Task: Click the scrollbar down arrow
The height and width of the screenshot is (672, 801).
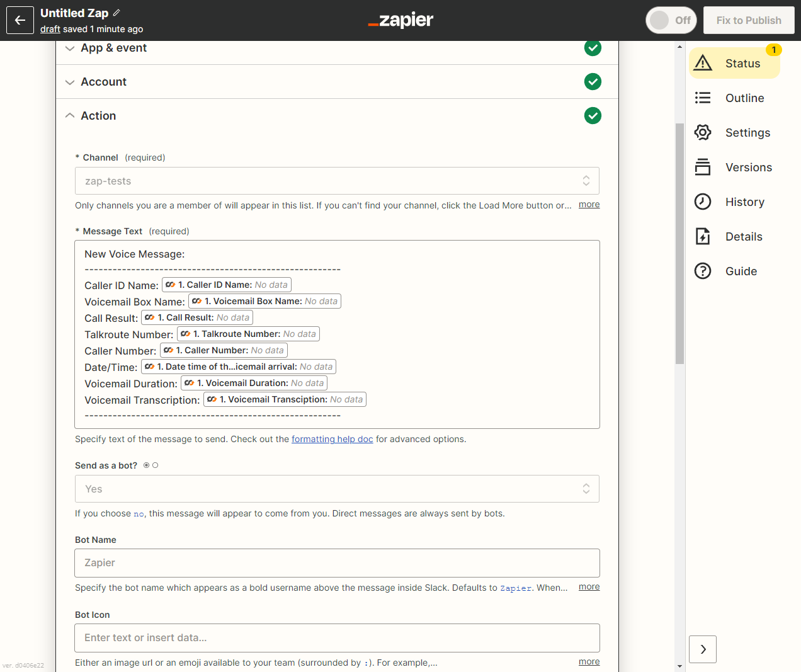Action: click(679, 666)
